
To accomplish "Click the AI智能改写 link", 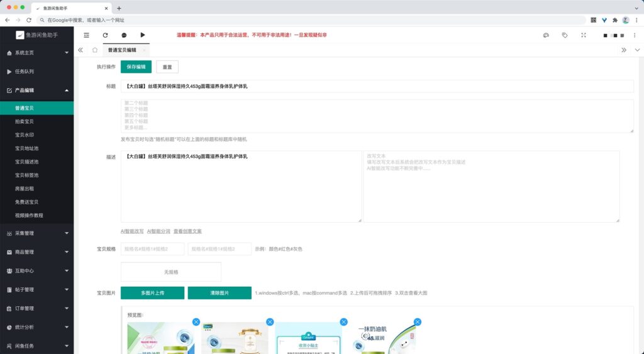I will (132, 231).
